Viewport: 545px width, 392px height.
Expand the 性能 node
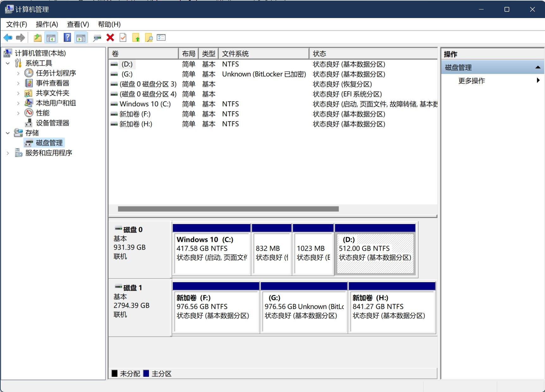pyautogui.click(x=18, y=113)
